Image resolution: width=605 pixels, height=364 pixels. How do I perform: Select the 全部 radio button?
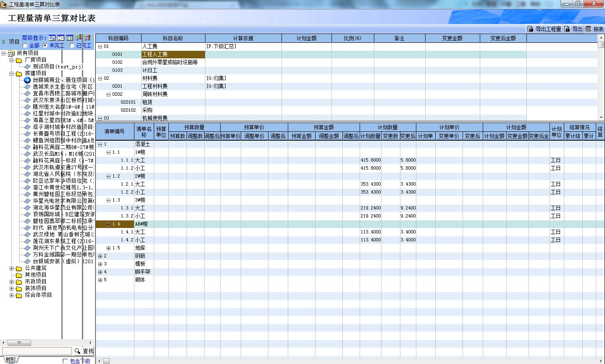point(25,45)
